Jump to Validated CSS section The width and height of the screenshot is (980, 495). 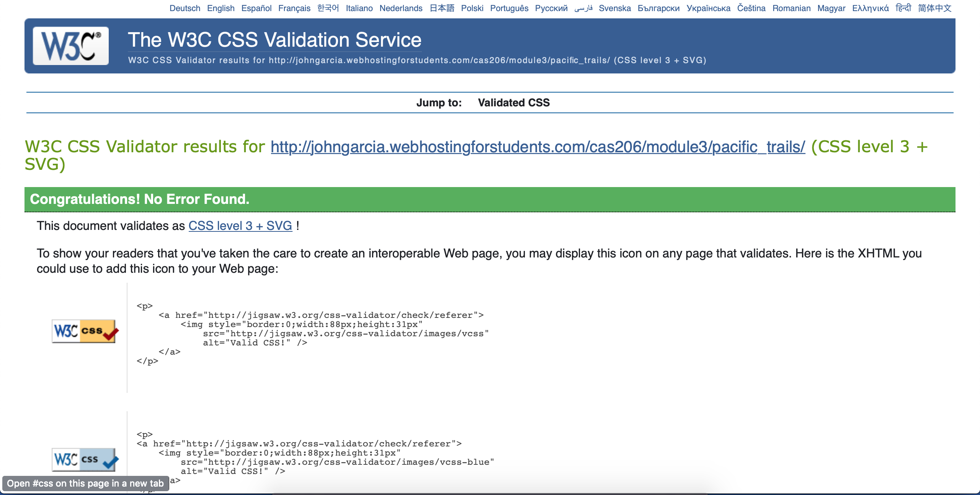[x=513, y=103]
